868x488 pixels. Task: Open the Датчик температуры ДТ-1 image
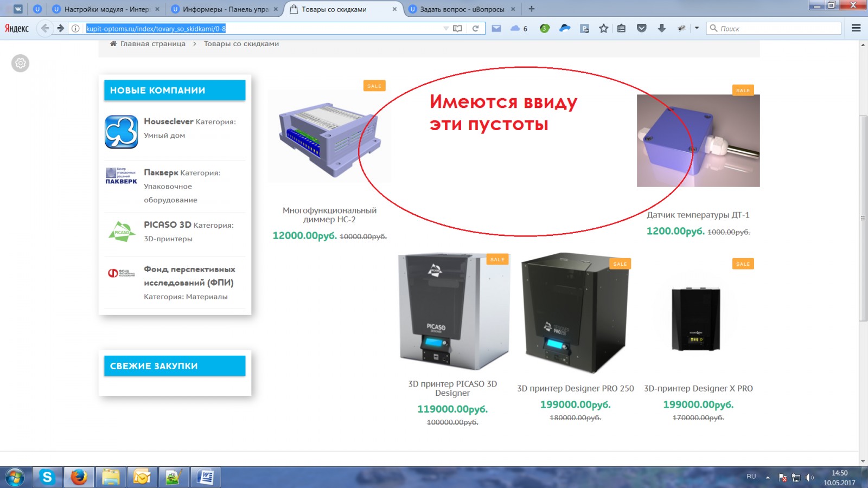pyautogui.click(x=698, y=141)
